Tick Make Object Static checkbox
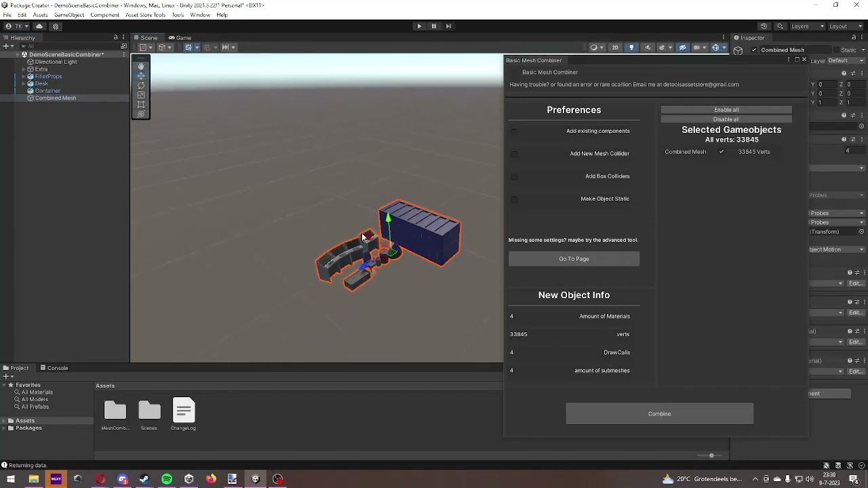Screen dimensions: 868x488 (513, 199)
